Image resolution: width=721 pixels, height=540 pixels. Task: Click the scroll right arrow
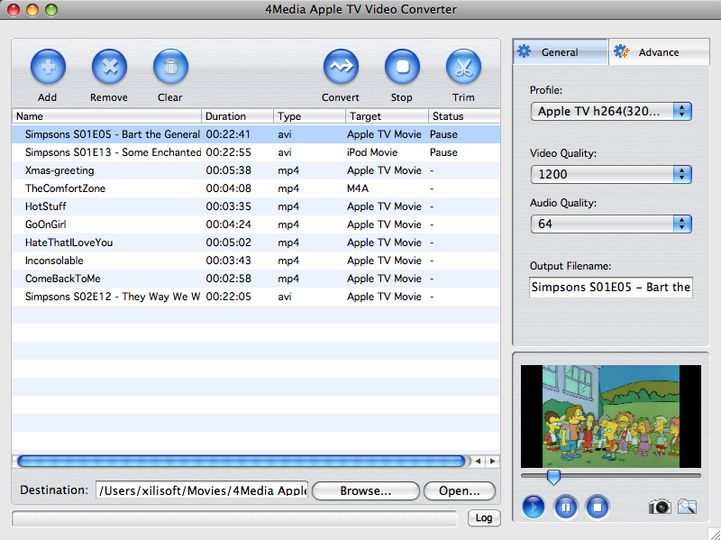492,461
